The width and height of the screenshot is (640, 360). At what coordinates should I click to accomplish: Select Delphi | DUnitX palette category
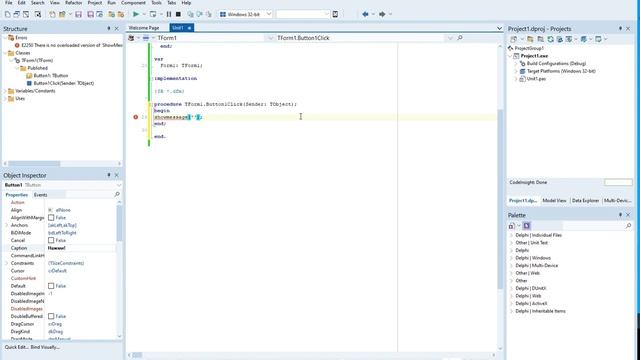531,288
